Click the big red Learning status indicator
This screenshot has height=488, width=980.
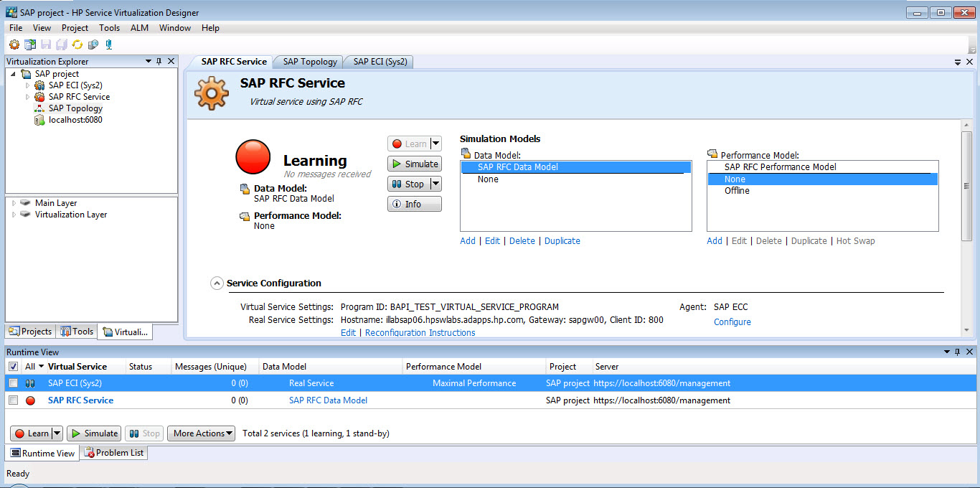tap(253, 157)
